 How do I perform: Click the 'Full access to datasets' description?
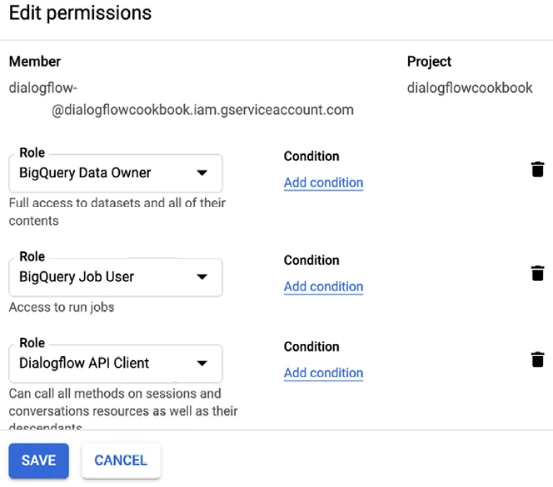pyautogui.click(x=117, y=212)
